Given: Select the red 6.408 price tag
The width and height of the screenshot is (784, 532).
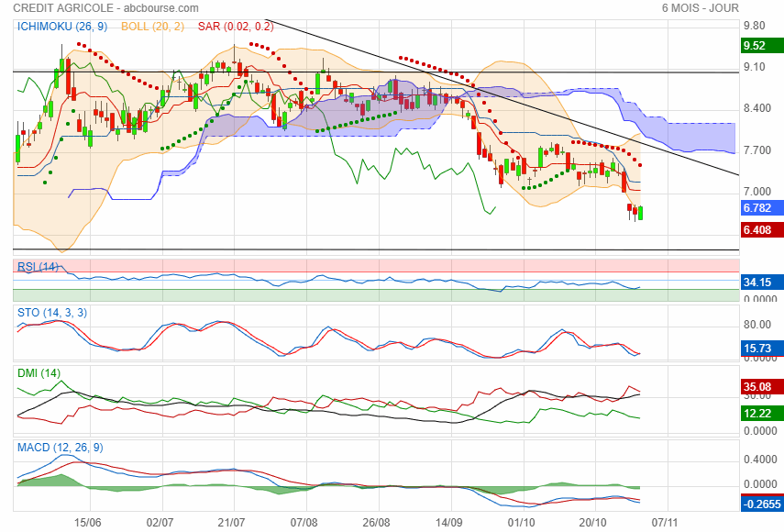Looking at the screenshot, I should [762, 230].
